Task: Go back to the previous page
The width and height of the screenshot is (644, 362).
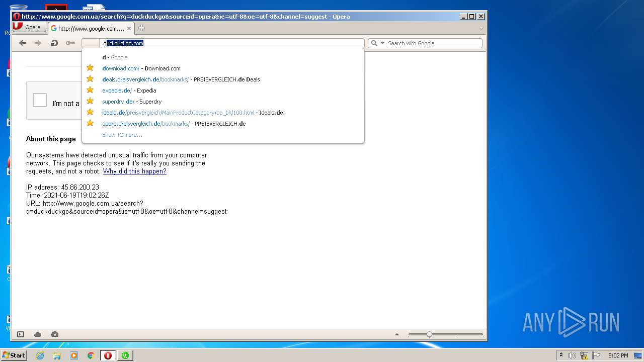Action: click(22, 43)
